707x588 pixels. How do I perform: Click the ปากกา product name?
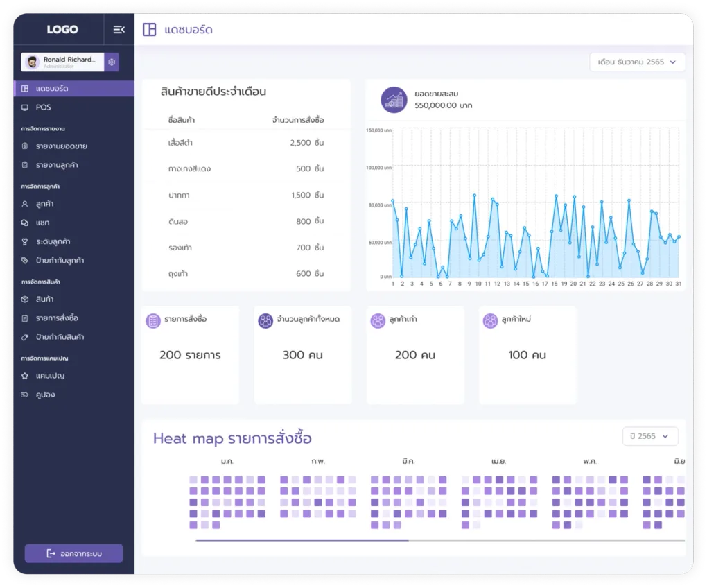point(179,196)
